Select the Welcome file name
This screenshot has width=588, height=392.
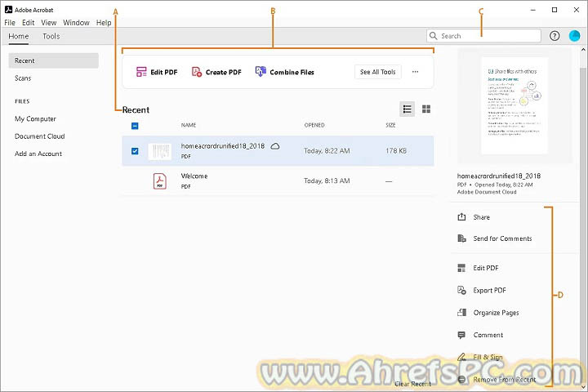[x=194, y=176]
